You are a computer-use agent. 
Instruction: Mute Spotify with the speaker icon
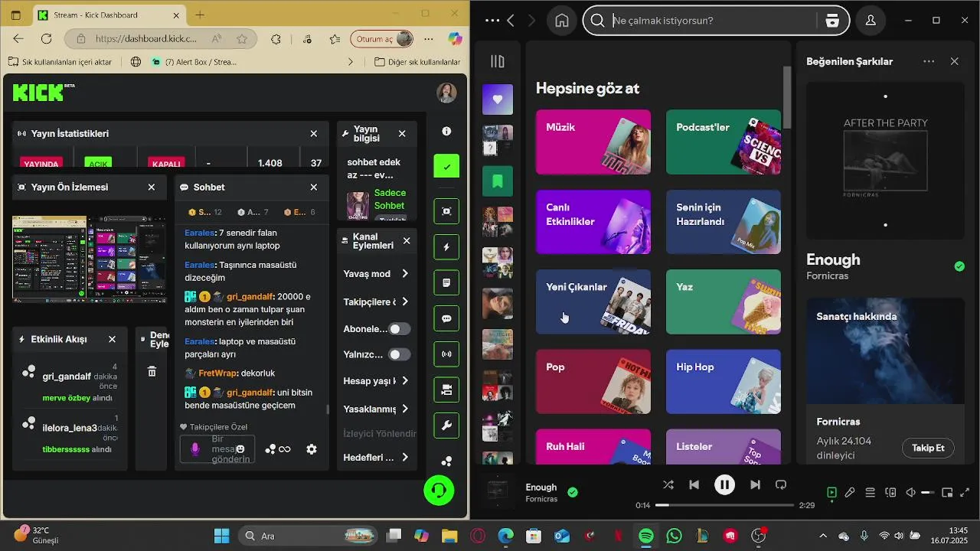click(x=910, y=493)
